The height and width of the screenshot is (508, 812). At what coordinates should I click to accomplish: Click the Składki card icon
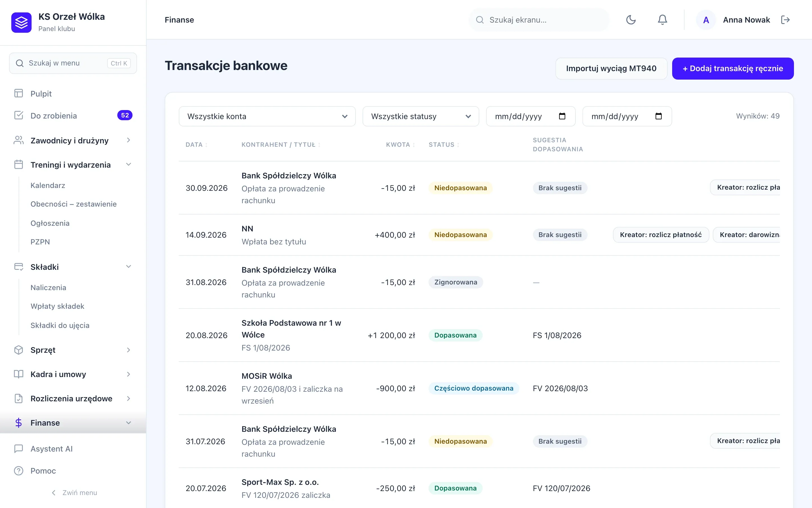19,267
